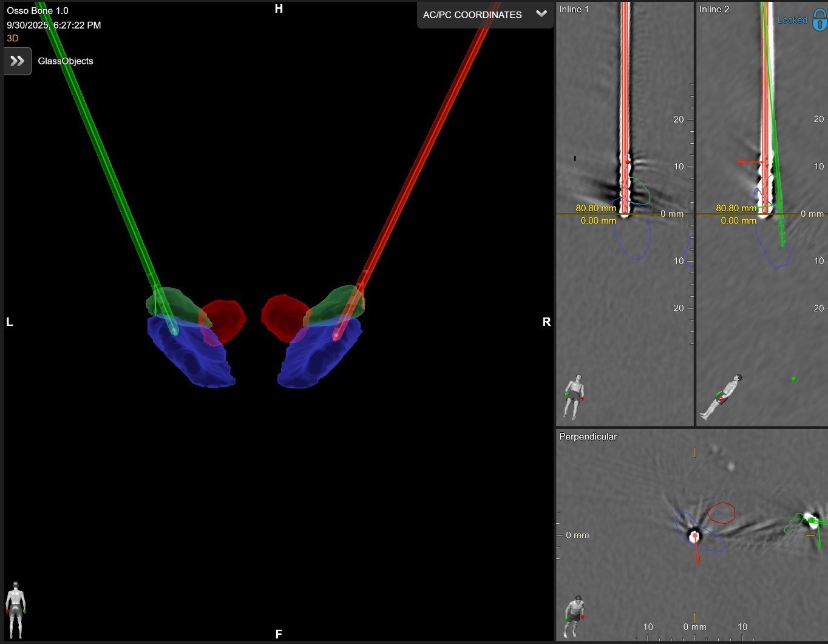This screenshot has height=644, width=828.
Task: Click the red lead center in Perpendicular view
Action: [x=694, y=536]
